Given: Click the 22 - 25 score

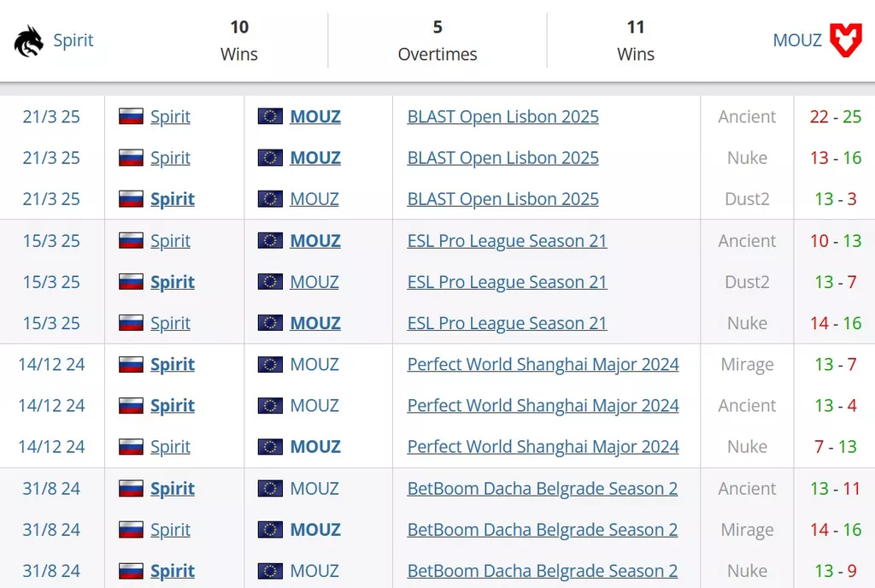Looking at the screenshot, I should click(x=836, y=116).
